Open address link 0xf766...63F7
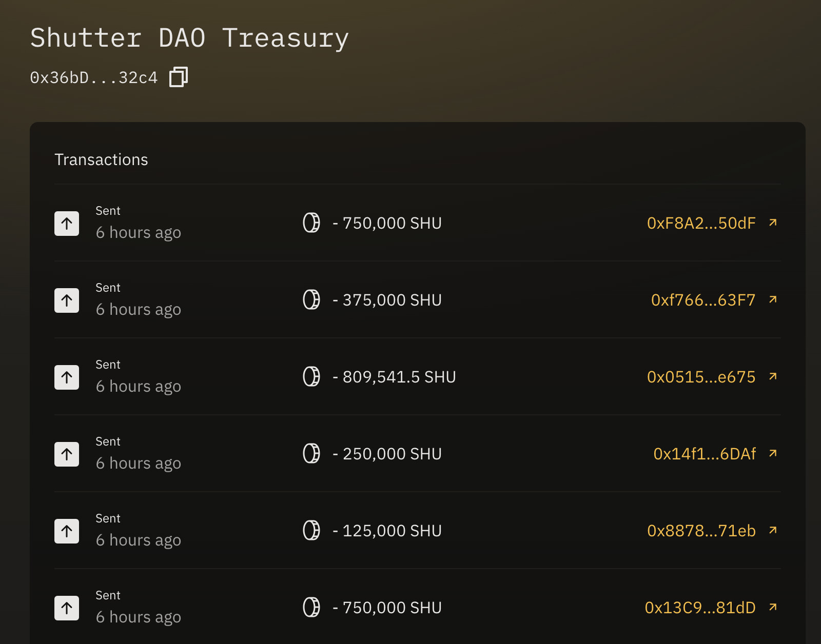This screenshot has width=821, height=644. [703, 300]
